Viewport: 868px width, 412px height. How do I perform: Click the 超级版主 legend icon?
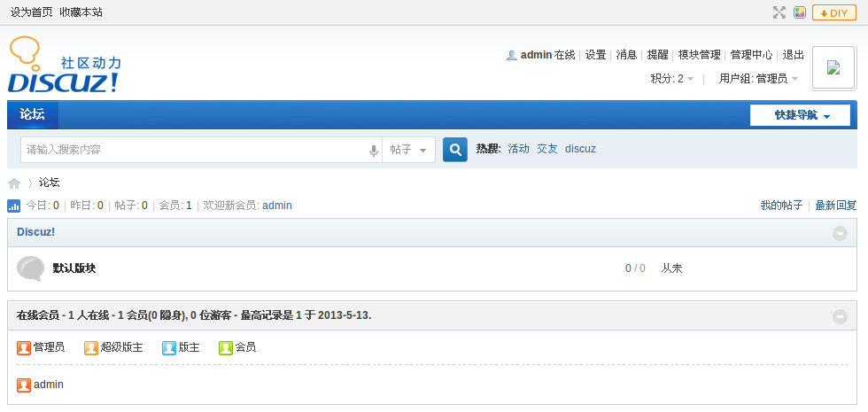(x=90, y=347)
